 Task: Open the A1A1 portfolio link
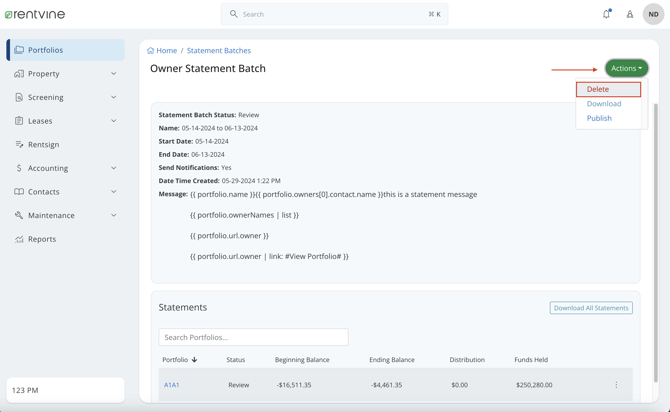(171, 385)
